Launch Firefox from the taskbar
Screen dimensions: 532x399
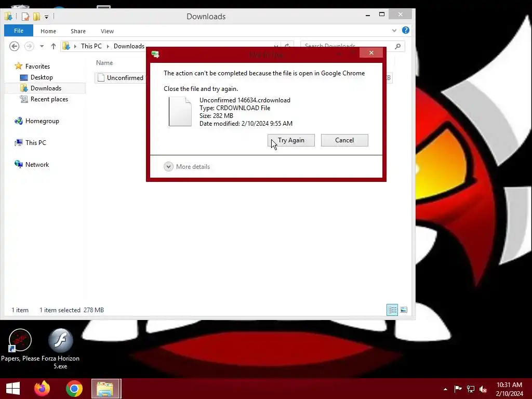tap(42, 389)
